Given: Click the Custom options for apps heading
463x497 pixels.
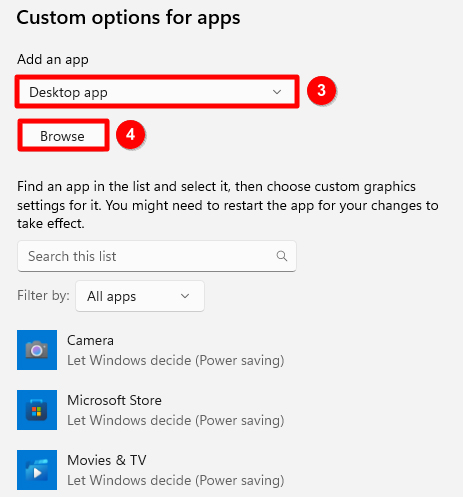Looking at the screenshot, I should click(128, 18).
